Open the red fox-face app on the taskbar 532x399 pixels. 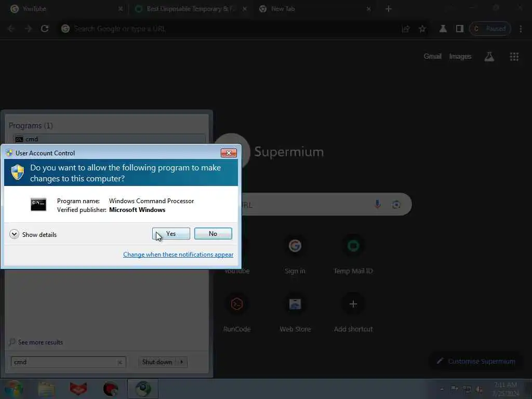[78, 389]
